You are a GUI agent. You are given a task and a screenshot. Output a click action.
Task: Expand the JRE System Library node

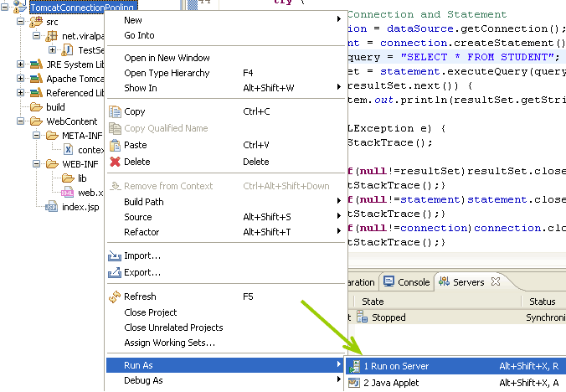coord(21,64)
